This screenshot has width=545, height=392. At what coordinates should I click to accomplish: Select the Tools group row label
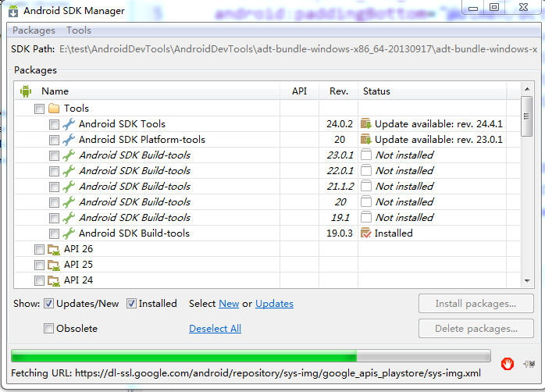pos(77,109)
